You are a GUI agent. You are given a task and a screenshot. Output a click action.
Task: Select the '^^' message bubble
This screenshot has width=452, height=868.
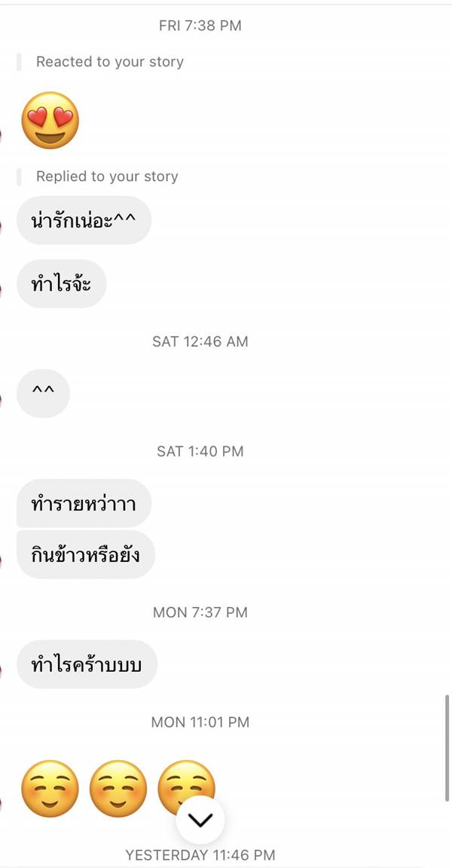pyautogui.click(x=42, y=393)
